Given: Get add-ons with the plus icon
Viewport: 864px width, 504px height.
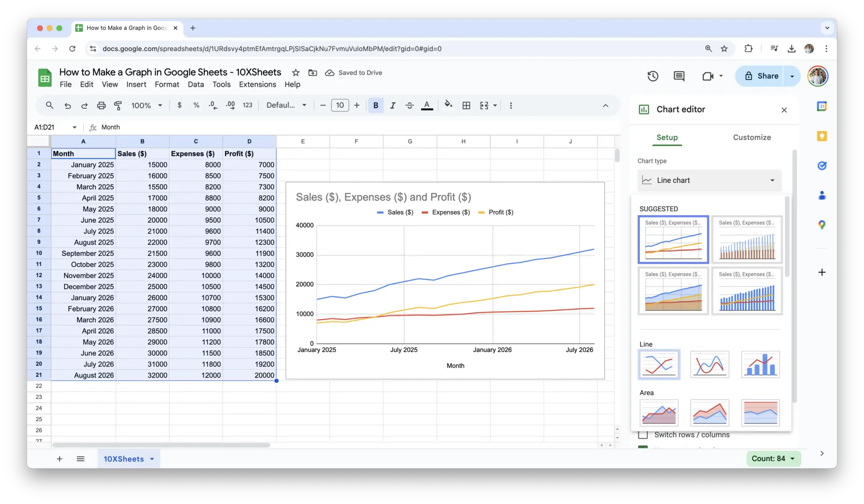Looking at the screenshot, I should pos(822,272).
